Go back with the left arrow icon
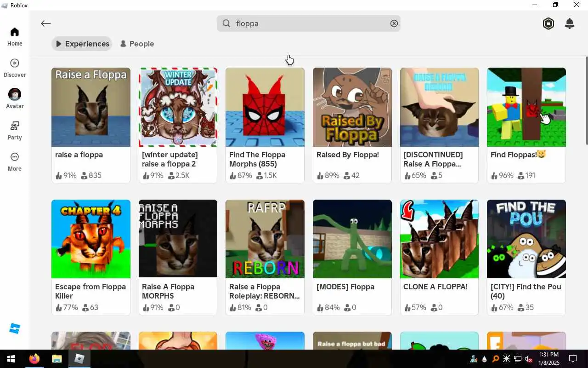Screen dimensions: 588x368 coord(45,23)
